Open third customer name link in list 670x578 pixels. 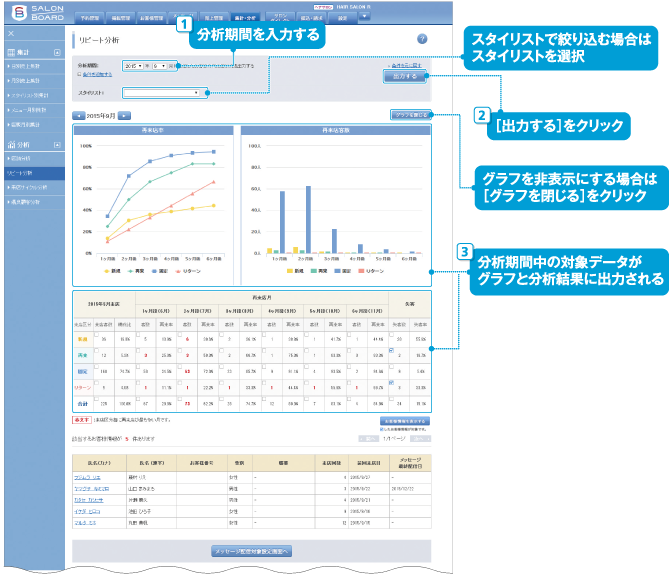point(89,500)
